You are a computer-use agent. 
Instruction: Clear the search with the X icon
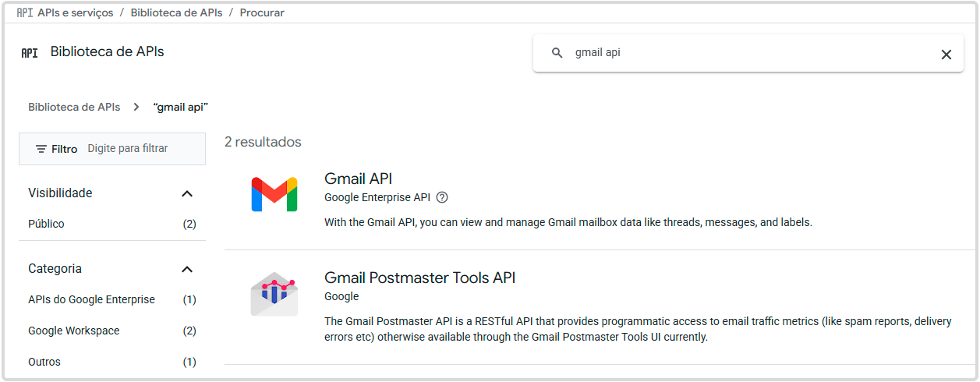point(946,54)
